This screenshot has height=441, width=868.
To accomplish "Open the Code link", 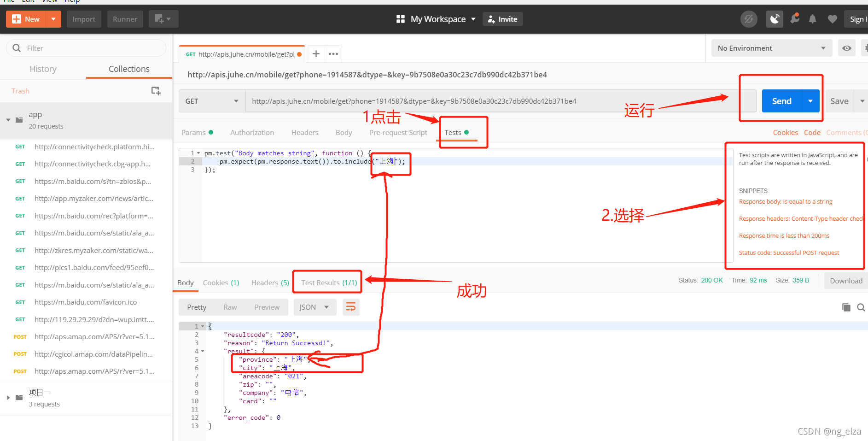I will point(812,132).
